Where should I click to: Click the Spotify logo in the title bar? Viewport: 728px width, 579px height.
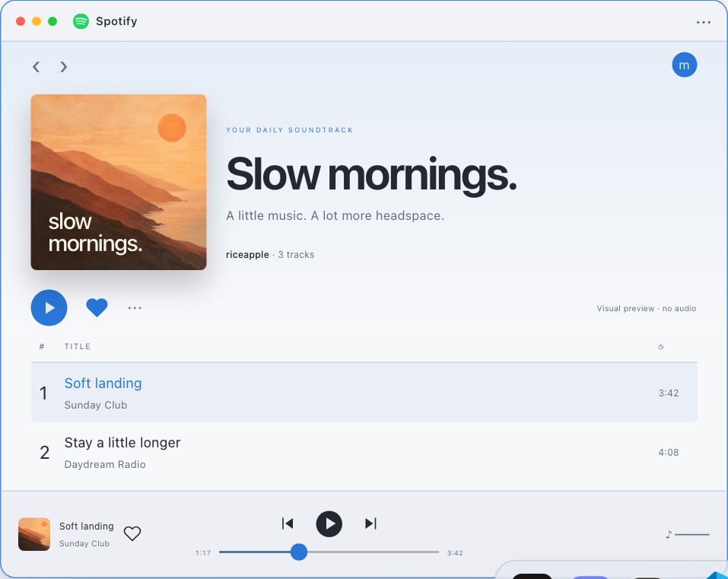pos(81,21)
